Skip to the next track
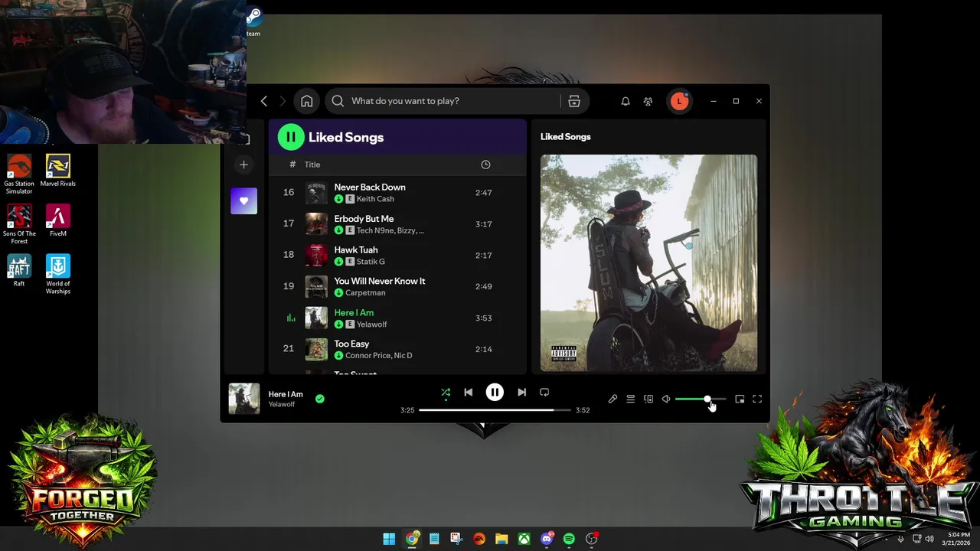 click(521, 393)
